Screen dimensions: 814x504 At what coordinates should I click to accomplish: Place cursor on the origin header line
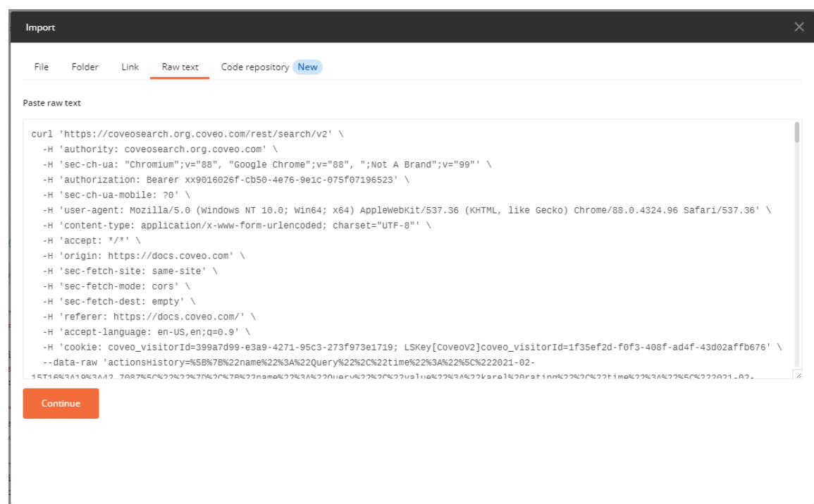[144, 256]
